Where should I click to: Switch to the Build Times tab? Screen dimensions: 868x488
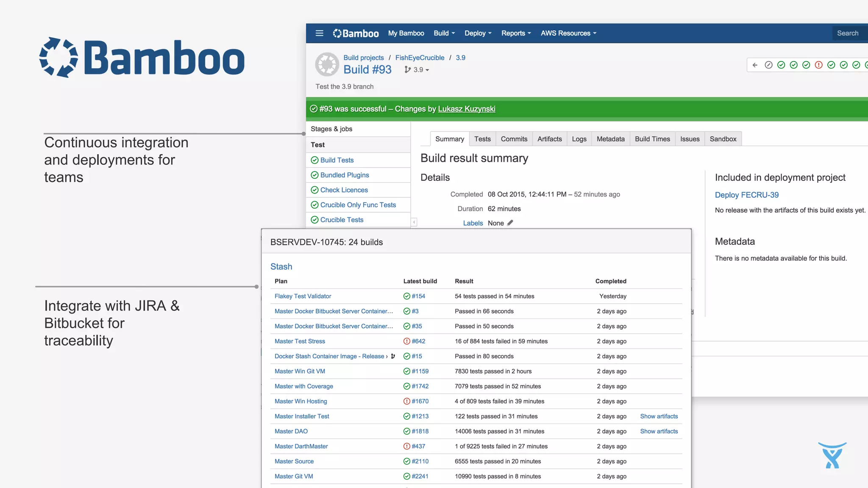652,139
